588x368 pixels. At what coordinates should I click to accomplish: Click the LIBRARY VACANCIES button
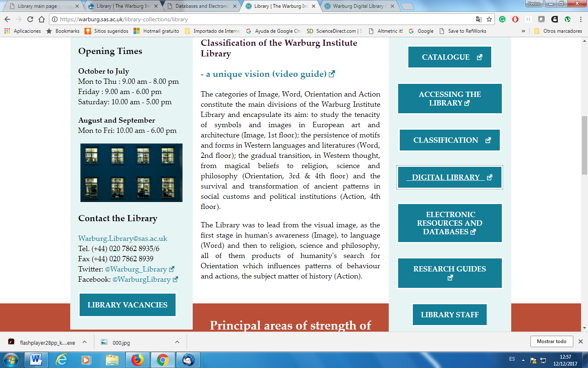click(127, 305)
